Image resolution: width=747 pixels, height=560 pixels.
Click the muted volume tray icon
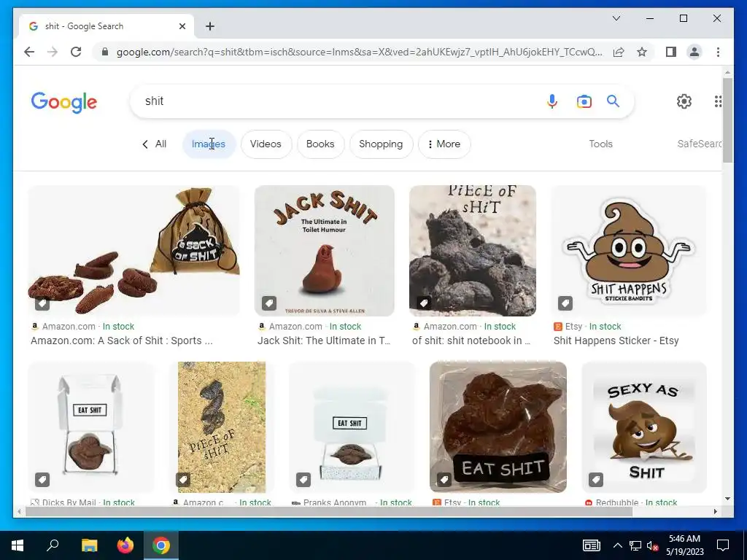point(652,545)
